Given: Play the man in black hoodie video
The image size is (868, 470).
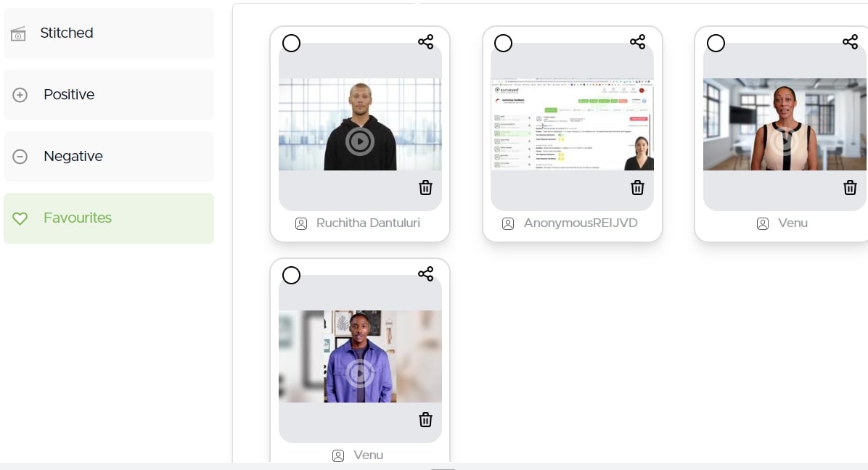Looking at the screenshot, I should pyautogui.click(x=360, y=141).
